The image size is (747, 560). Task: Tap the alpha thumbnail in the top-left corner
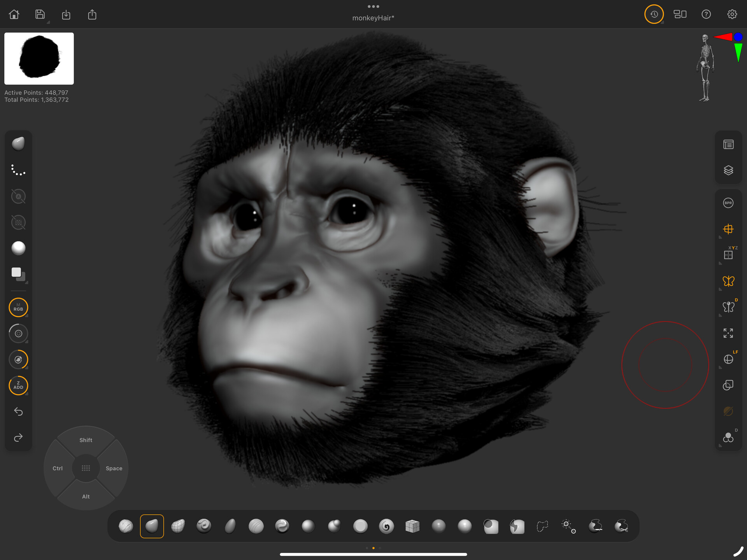click(x=39, y=58)
